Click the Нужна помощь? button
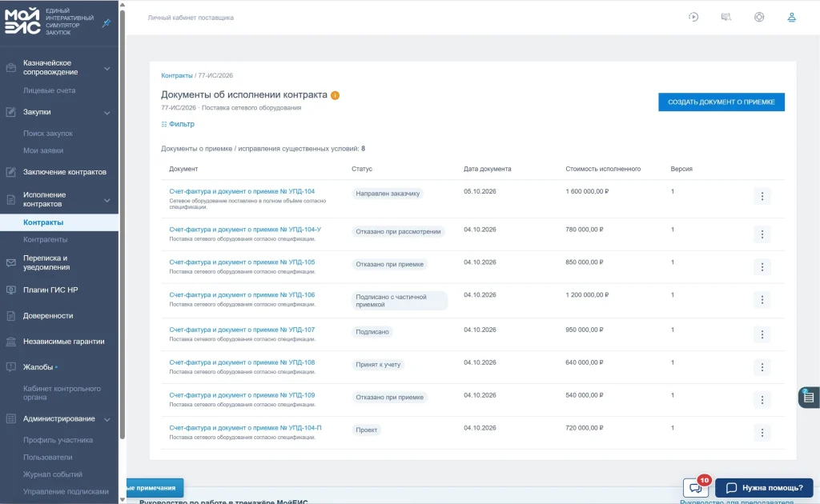The width and height of the screenshot is (820, 504). [764, 488]
